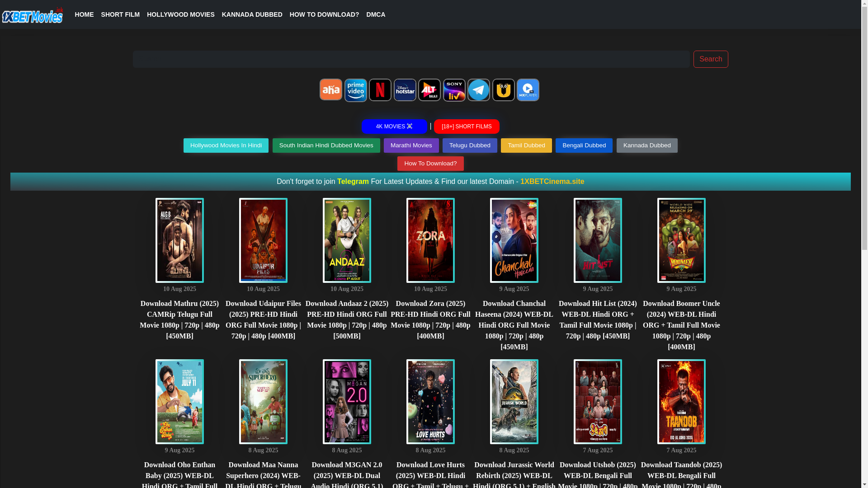868x488 pixels.
Task: Open Download Taandob (2025) title link
Action: click(681, 474)
